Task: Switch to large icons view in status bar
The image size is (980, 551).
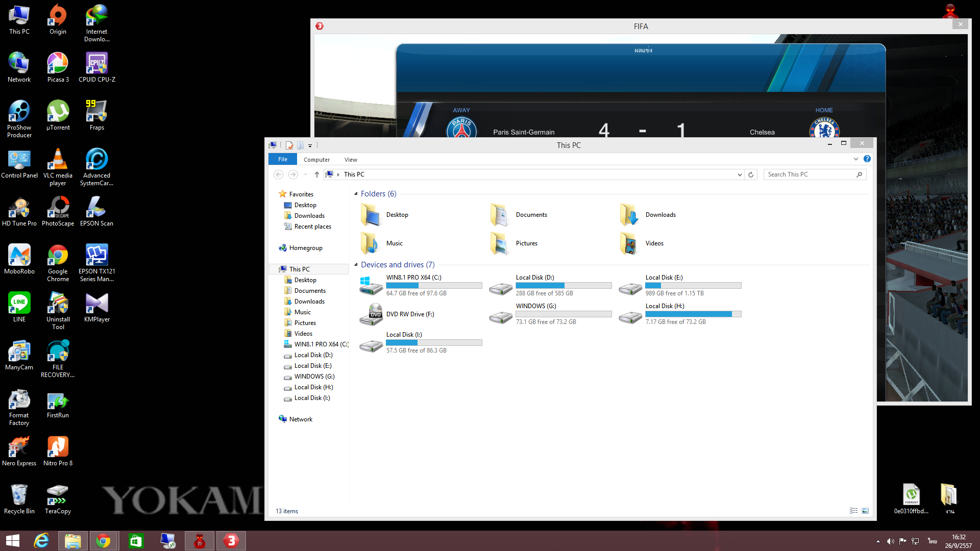Action: pyautogui.click(x=865, y=511)
